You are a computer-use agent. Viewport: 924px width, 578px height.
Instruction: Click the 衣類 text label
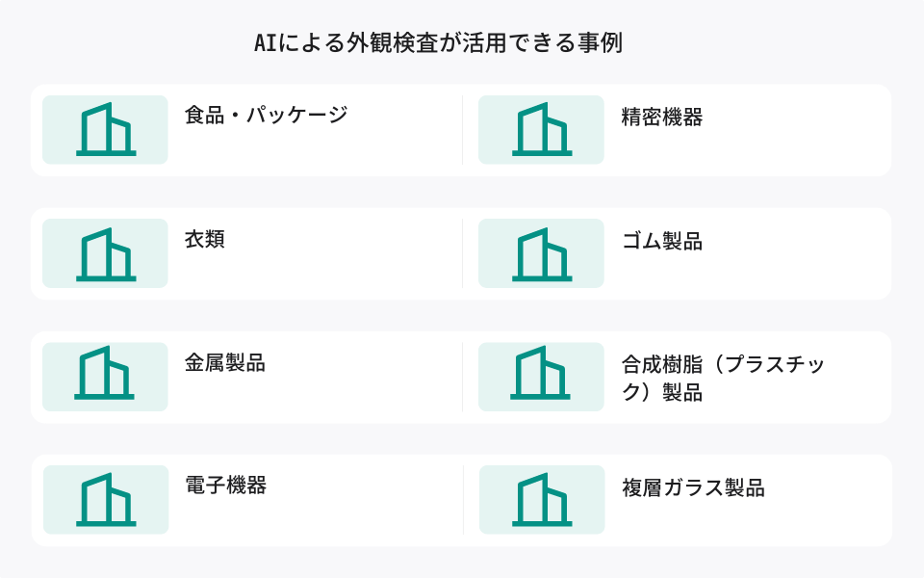pos(204,239)
